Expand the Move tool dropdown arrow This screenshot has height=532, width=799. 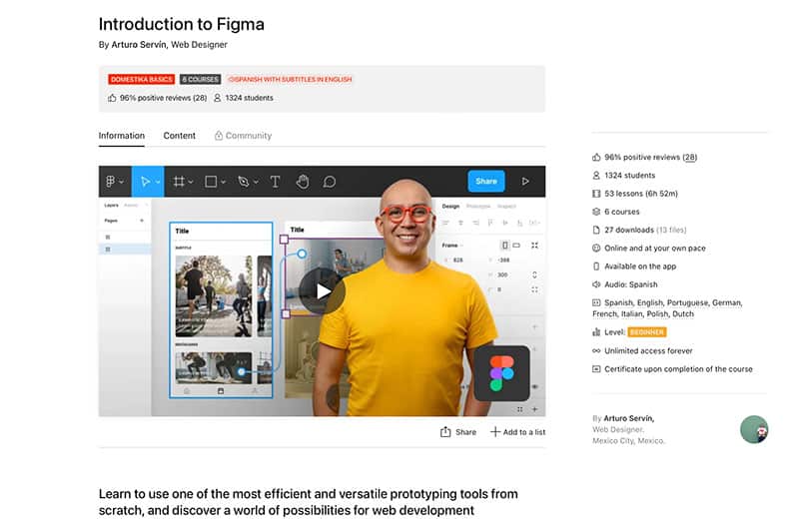[158, 182]
